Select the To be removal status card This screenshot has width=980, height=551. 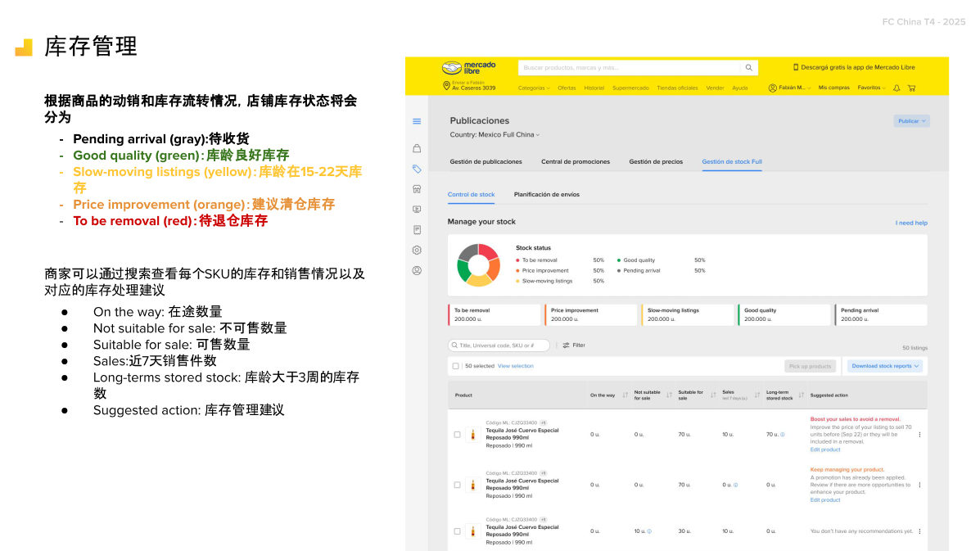click(x=494, y=315)
